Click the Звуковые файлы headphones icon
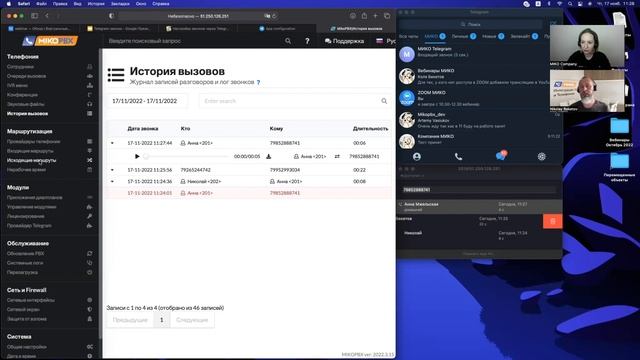 pyautogui.click(x=90, y=104)
